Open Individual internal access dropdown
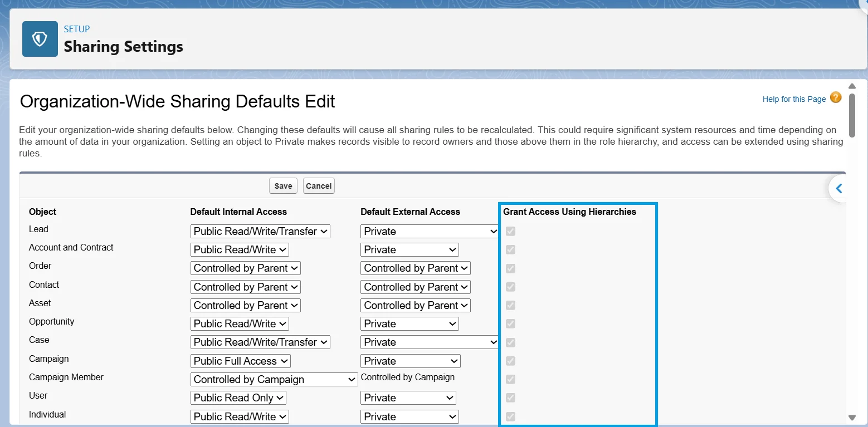Viewport: 868px width, 427px height. pyautogui.click(x=240, y=416)
